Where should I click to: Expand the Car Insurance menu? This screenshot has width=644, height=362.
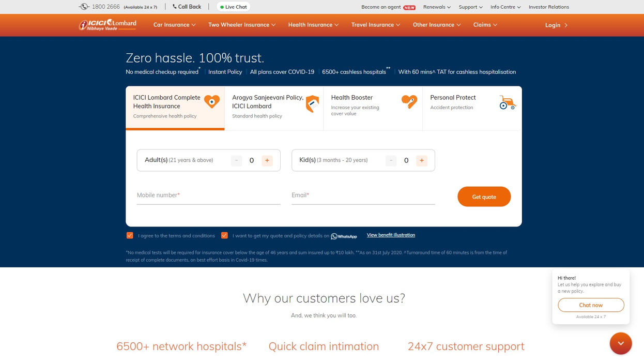[x=175, y=25]
